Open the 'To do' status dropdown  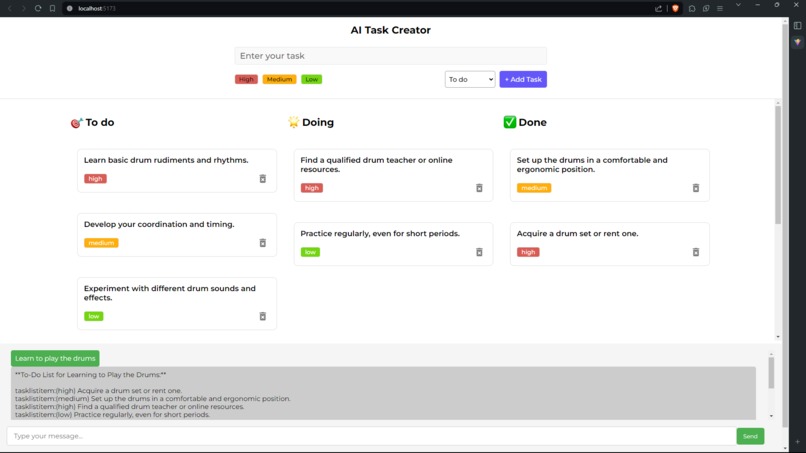click(x=470, y=79)
